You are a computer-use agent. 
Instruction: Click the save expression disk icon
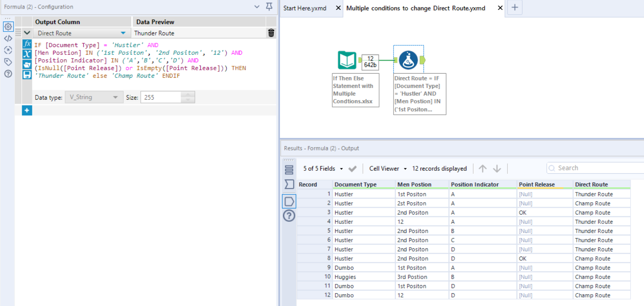(27, 74)
